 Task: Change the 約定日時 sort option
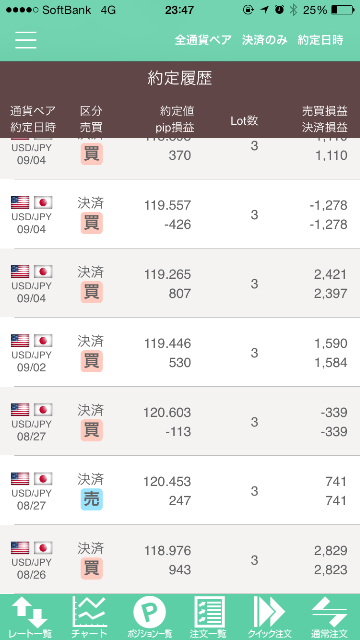click(320, 40)
